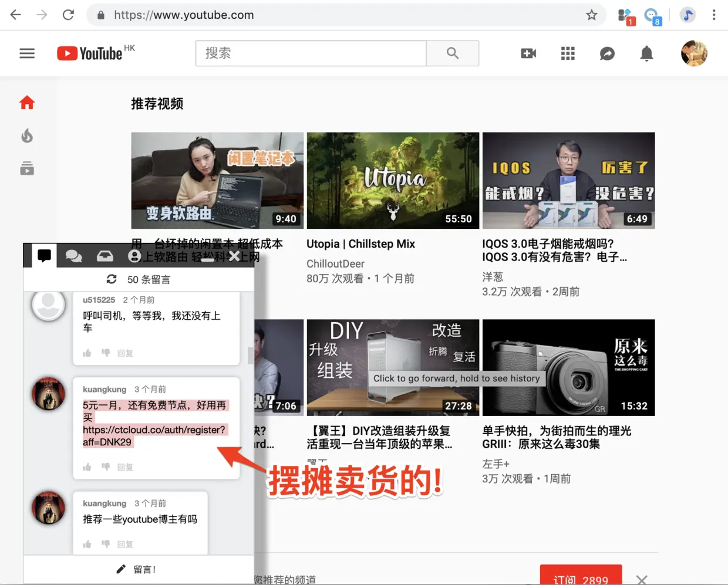Open the DIY 升级组装 video thumbnail

pyautogui.click(x=393, y=367)
